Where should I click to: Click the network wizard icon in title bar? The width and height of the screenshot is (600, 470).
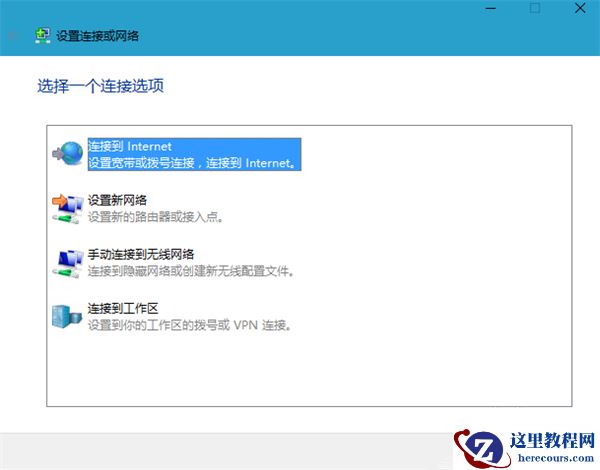[42, 36]
